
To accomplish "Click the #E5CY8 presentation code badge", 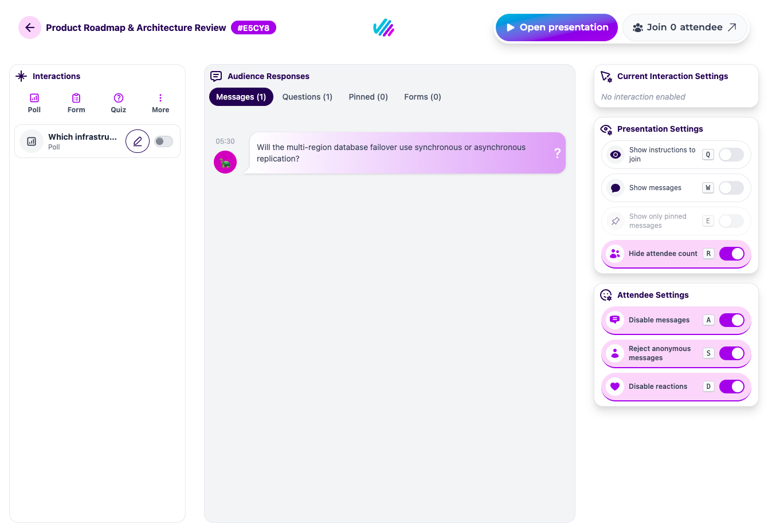I will [x=253, y=27].
